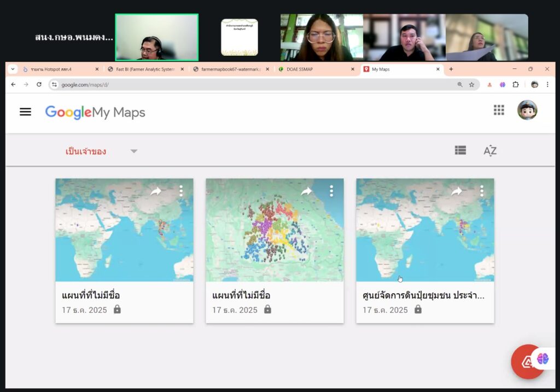Share the first untitled map
The width and height of the screenshot is (560, 392).
point(156,191)
